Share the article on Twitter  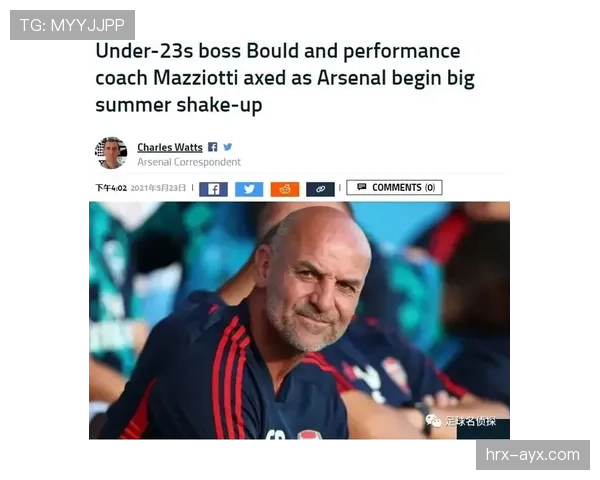(249, 189)
